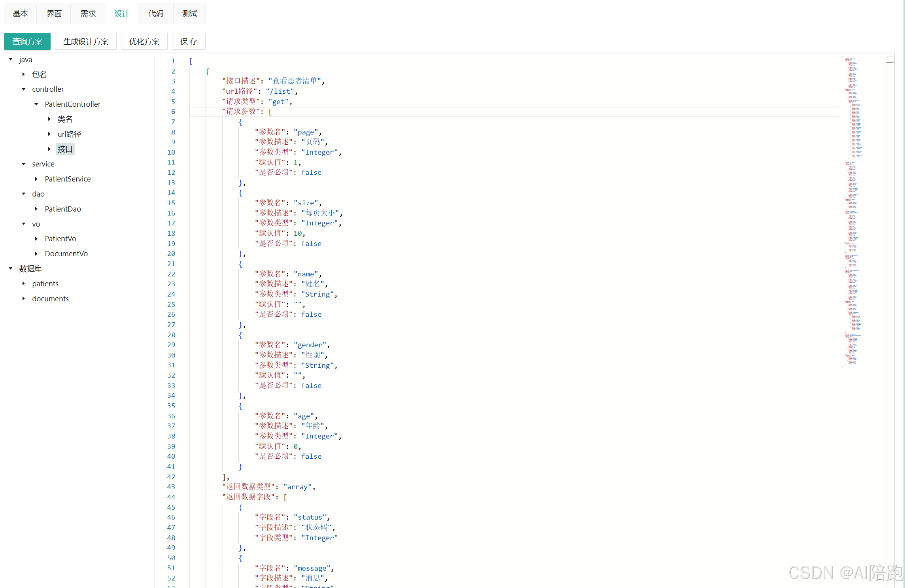Viewport: 905px width, 588px height.
Task: Collapse the controller node arrow
Action: point(23,89)
